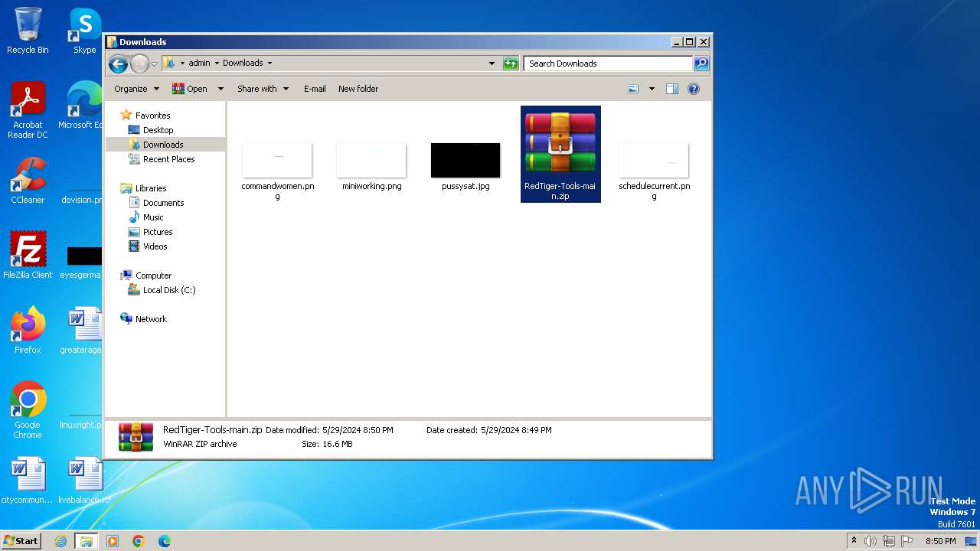This screenshot has height=551, width=980.
Task: Click the Search Downloads input field
Action: click(608, 64)
